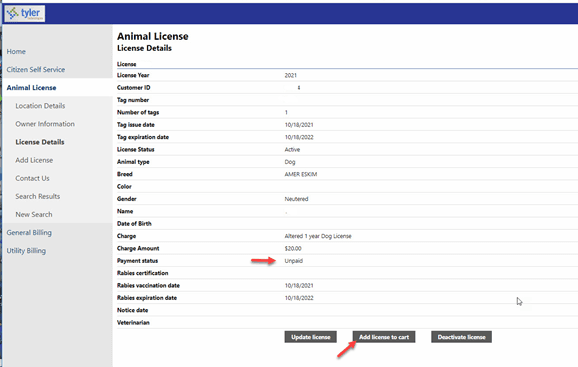This screenshot has width=578, height=367.
Task: Start a New Search
Action: [34, 214]
